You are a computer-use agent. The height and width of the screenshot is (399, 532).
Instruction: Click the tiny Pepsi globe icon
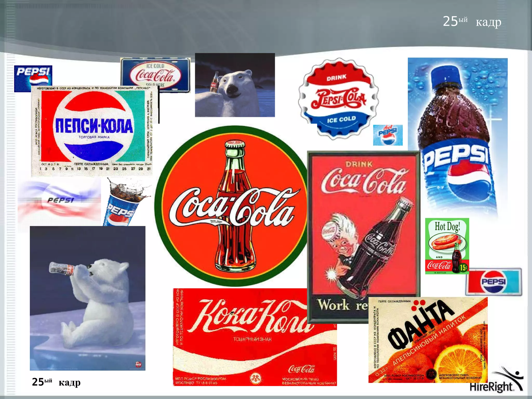388,135
